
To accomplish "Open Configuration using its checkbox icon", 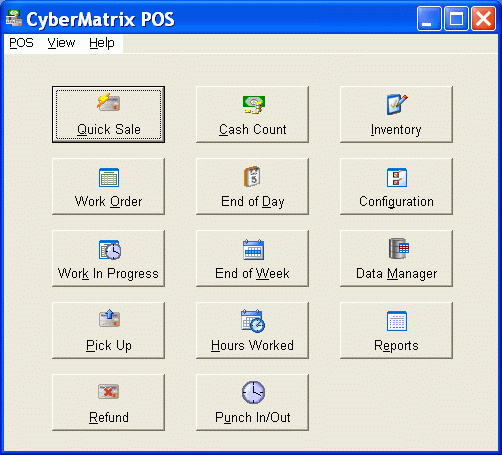I will pyautogui.click(x=397, y=177).
